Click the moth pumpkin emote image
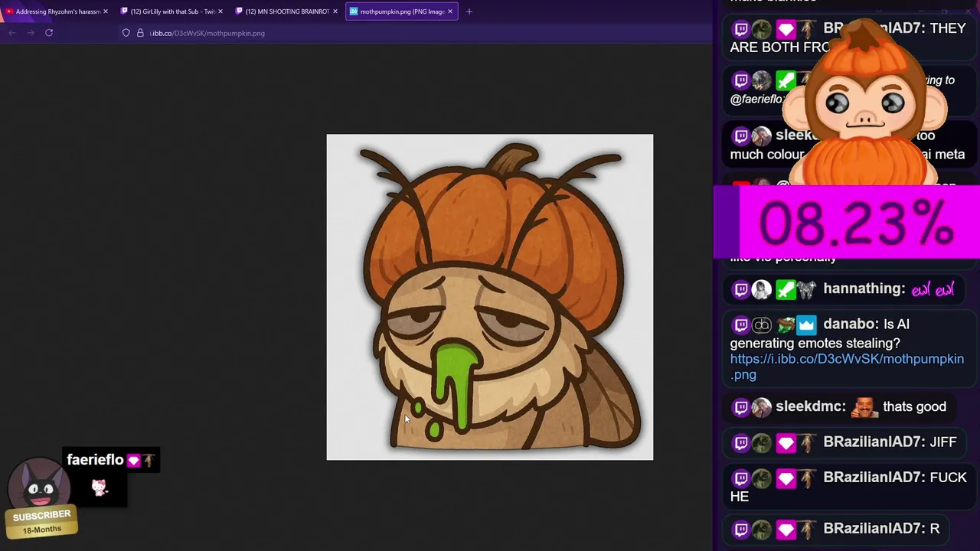The width and height of the screenshot is (980, 551). pos(490,297)
